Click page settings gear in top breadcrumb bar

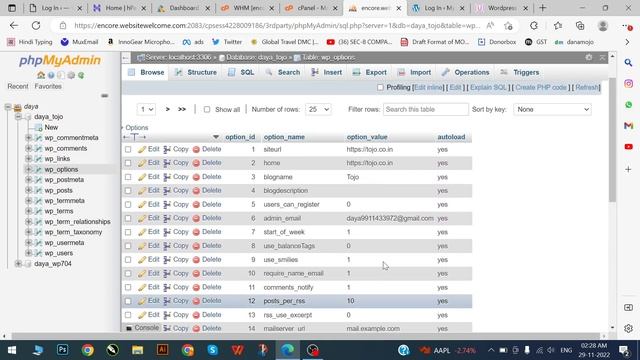[x=589, y=58]
